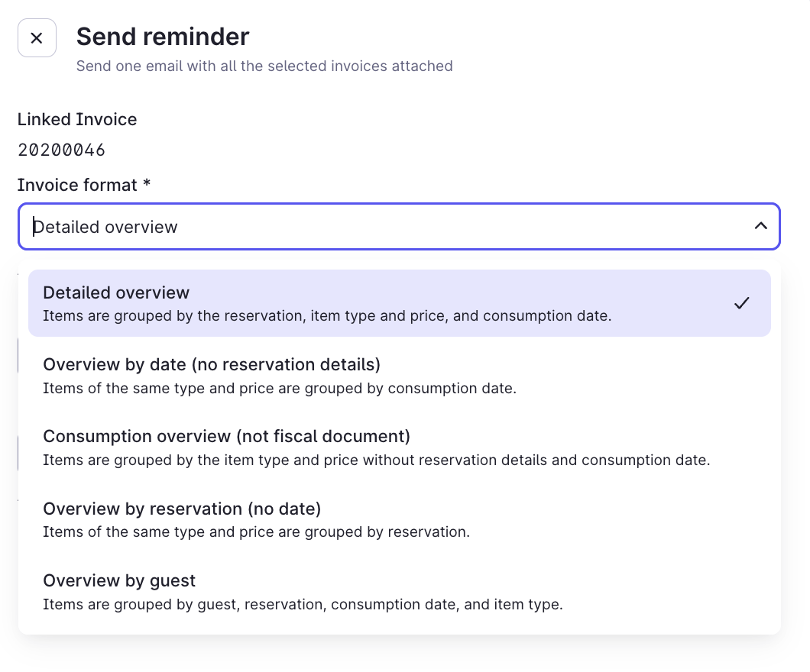
Task: Close the Send reminder dialog
Action: tap(37, 37)
